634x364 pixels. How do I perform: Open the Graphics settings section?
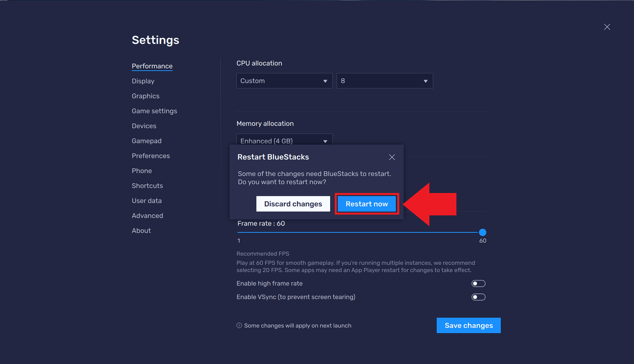146,96
